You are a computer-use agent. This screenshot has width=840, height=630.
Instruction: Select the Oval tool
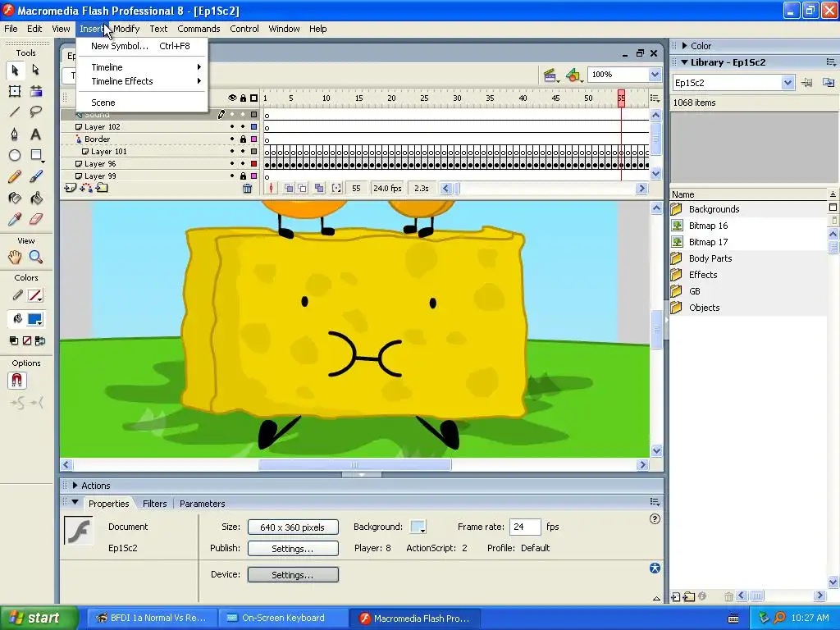(x=15, y=155)
